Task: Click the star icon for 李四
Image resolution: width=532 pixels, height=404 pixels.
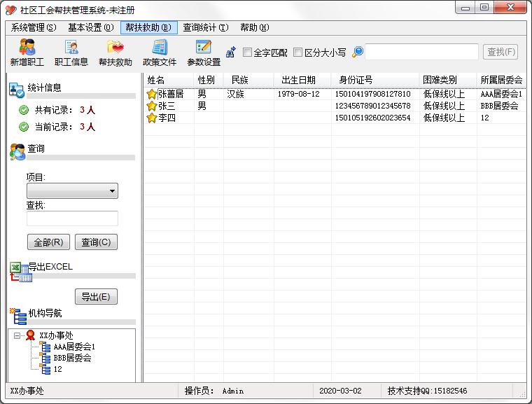Action: 151,118
